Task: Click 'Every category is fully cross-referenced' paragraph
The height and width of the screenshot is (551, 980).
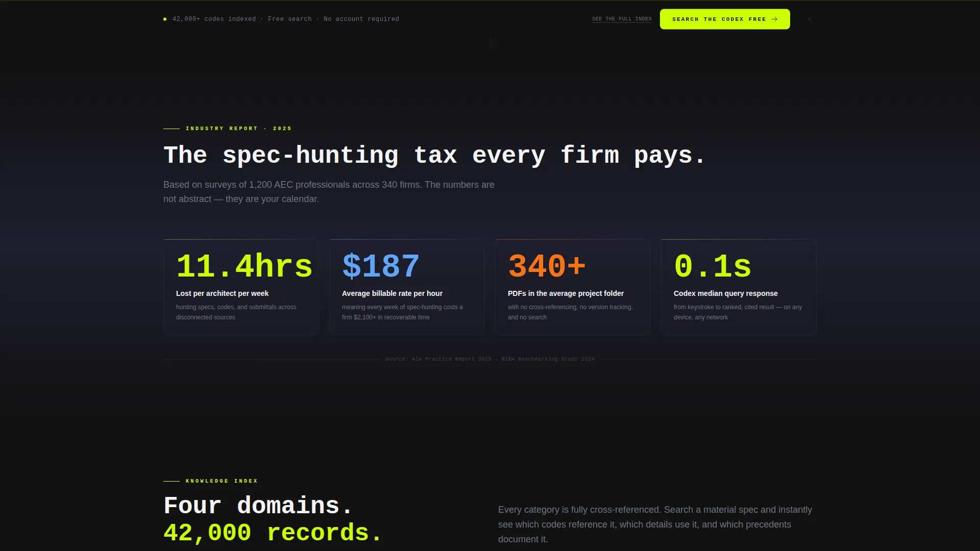Action: (655, 524)
